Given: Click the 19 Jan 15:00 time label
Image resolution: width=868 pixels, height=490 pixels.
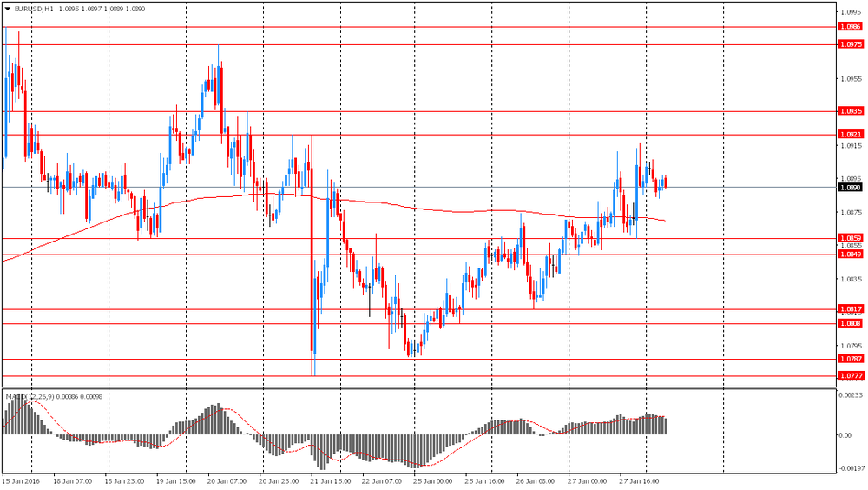Looking at the screenshot, I should click(x=176, y=481).
